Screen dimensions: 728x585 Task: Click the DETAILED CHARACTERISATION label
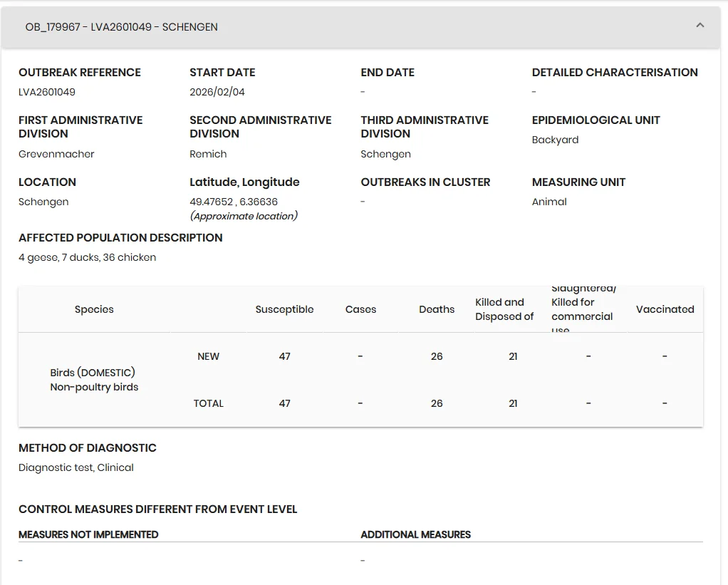pyautogui.click(x=615, y=73)
